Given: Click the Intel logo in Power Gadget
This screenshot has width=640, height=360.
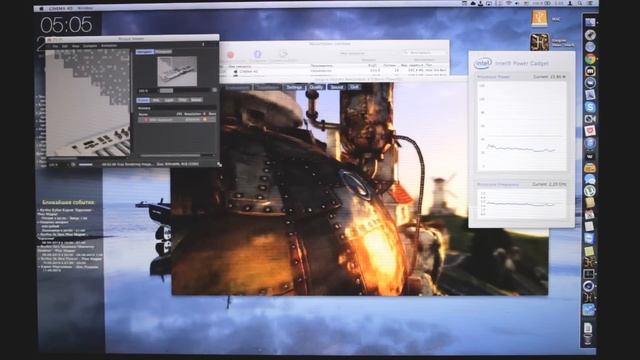Looking at the screenshot, I should click(483, 63).
